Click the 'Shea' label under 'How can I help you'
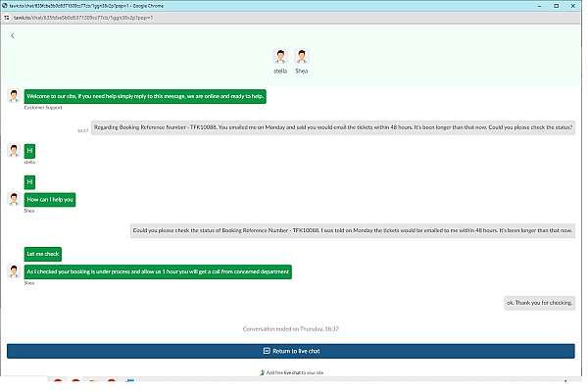Image resolution: width=588 pixels, height=391 pixels. (28, 211)
